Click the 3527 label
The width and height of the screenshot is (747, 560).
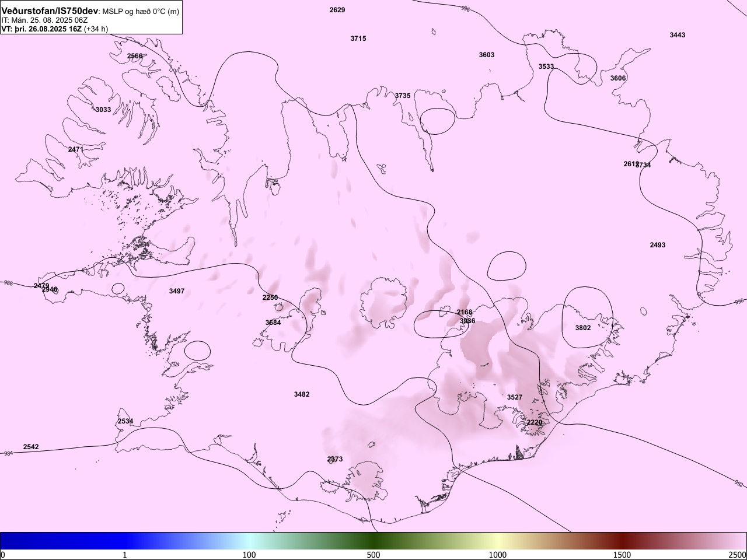pyautogui.click(x=515, y=397)
